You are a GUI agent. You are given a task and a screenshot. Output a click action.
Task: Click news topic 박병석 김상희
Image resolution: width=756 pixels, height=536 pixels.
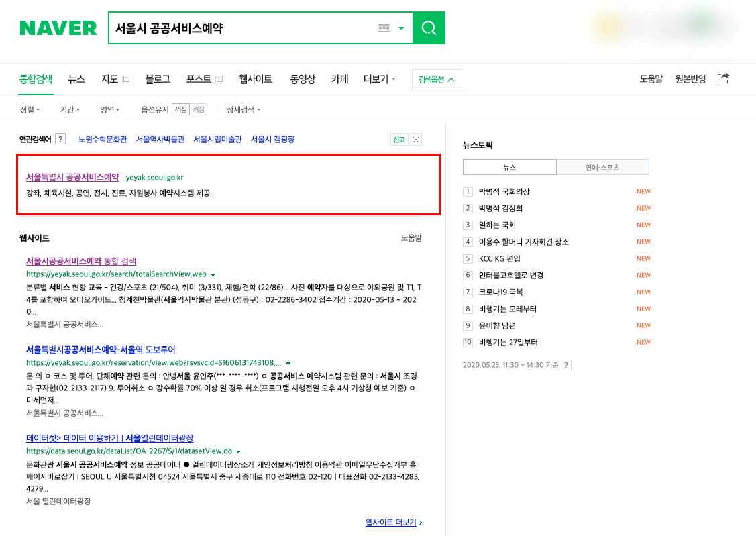(x=500, y=208)
